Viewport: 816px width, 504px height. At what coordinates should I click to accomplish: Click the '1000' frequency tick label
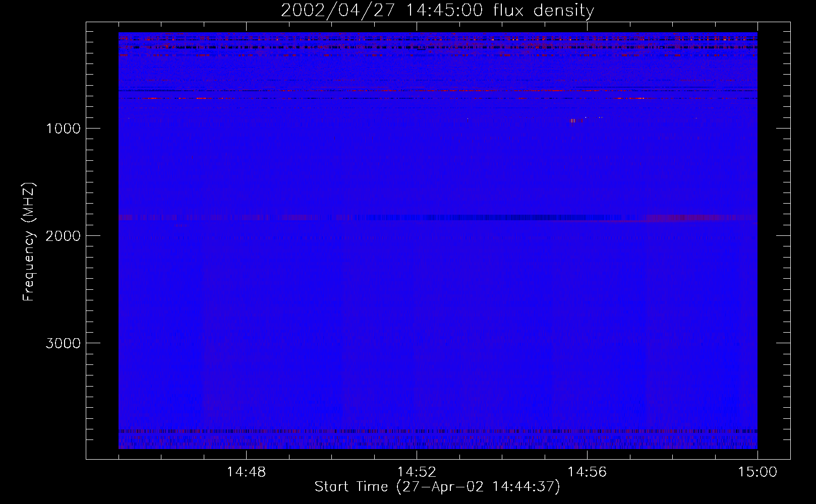(x=63, y=129)
